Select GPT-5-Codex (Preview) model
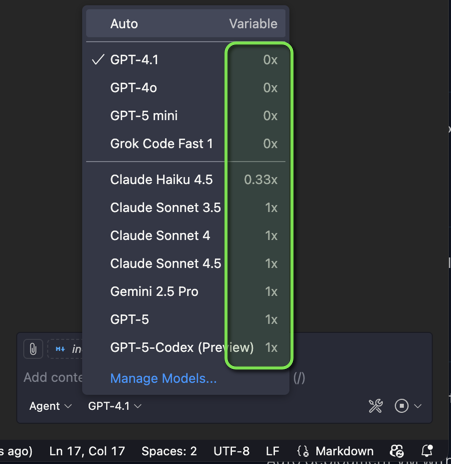This screenshot has height=464, width=451. pos(186,348)
